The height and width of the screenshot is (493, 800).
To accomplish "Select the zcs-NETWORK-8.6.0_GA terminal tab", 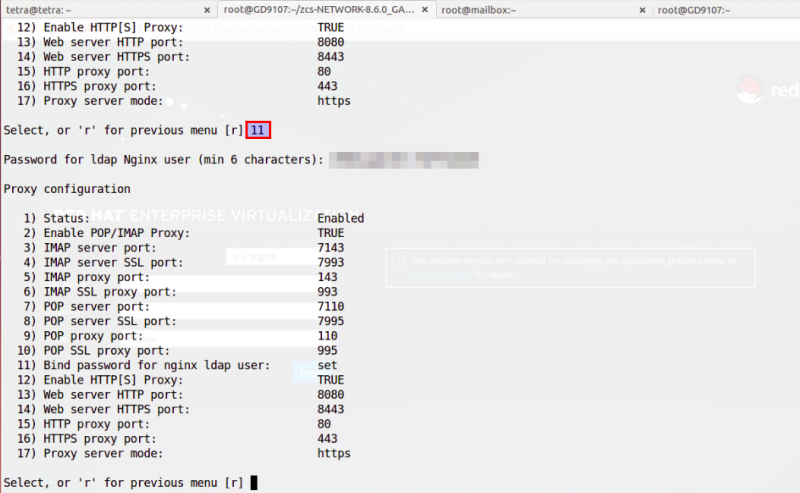I will (x=327, y=9).
